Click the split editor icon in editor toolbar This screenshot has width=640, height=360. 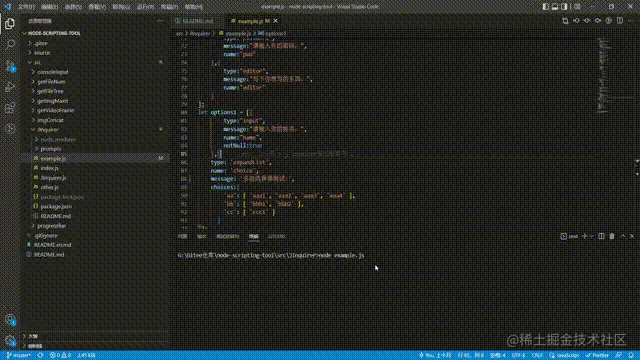[x=620, y=21]
